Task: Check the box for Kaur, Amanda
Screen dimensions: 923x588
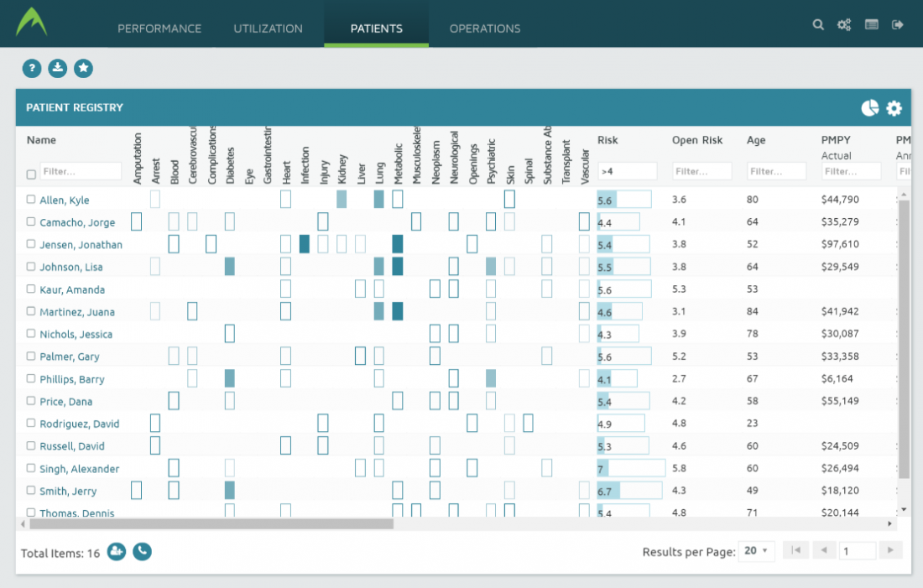Action: (30, 289)
